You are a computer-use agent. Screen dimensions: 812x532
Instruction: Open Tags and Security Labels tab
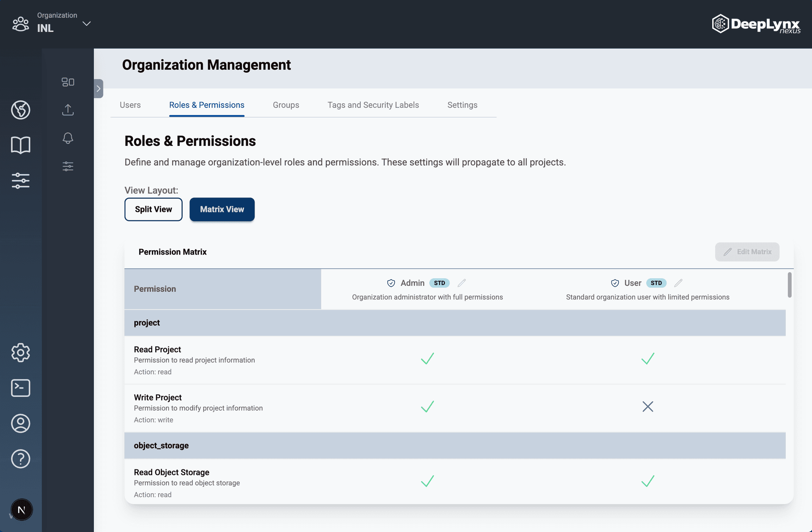coord(373,105)
